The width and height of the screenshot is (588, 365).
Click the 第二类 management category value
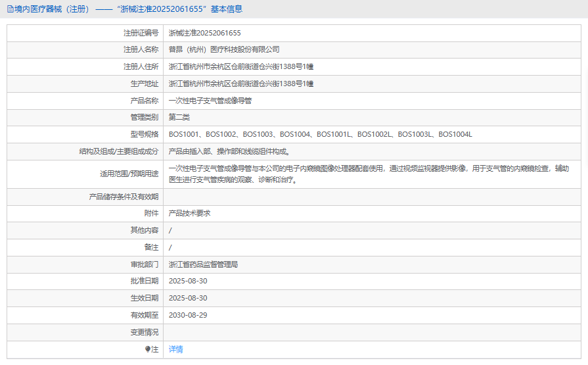tap(179, 118)
